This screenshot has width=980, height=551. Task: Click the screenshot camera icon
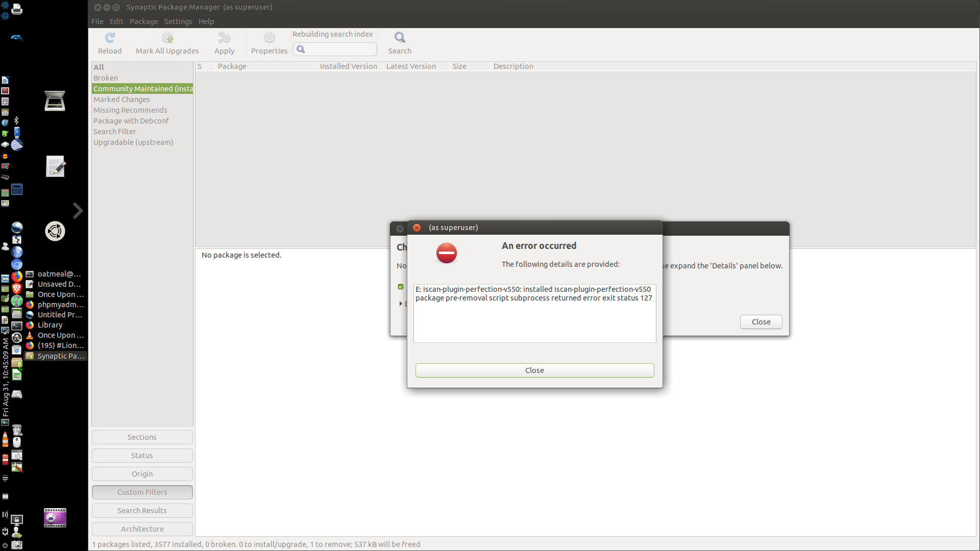coord(17,545)
